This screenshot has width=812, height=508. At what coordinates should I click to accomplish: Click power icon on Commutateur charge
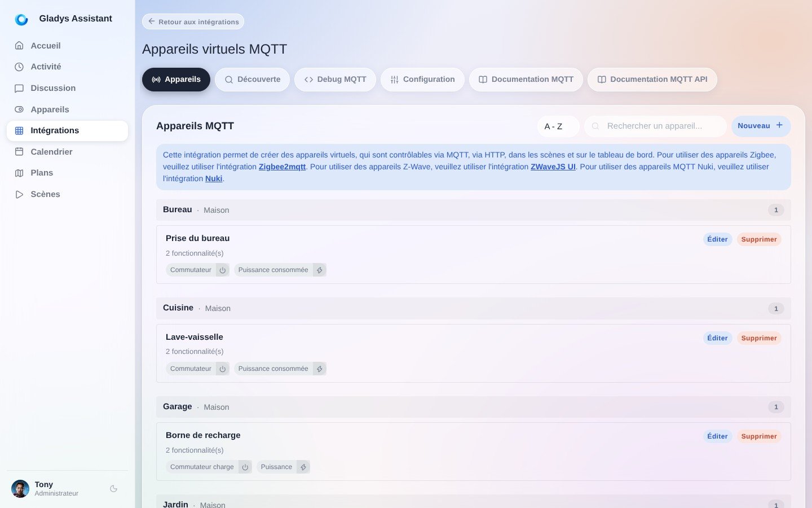(x=245, y=467)
